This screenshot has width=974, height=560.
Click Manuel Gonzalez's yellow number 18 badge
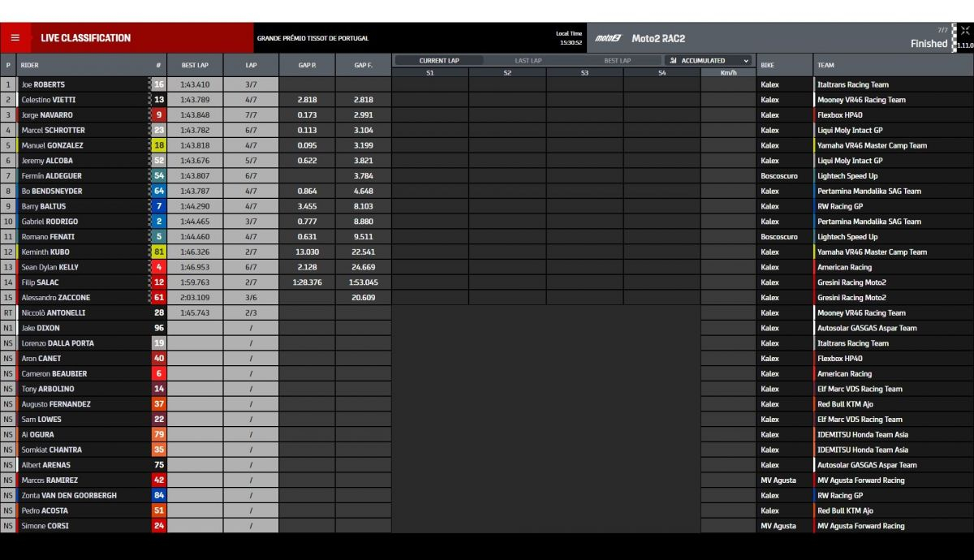click(158, 145)
